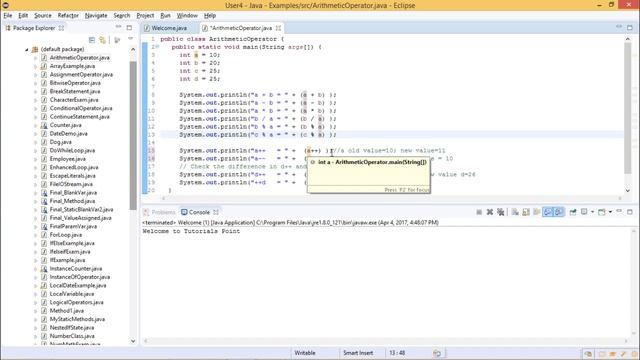Click the Remove Launch X icon in Console
The width and height of the screenshot is (640, 360).
pyautogui.click(x=489, y=212)
